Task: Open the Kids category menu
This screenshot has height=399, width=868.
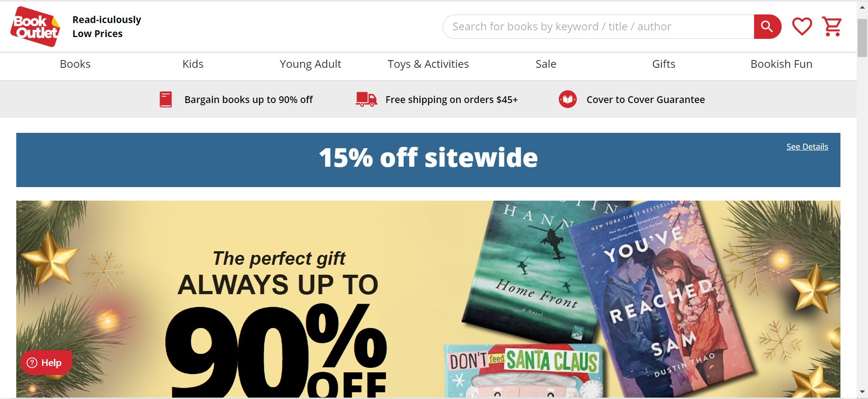Action: [193, 64]
